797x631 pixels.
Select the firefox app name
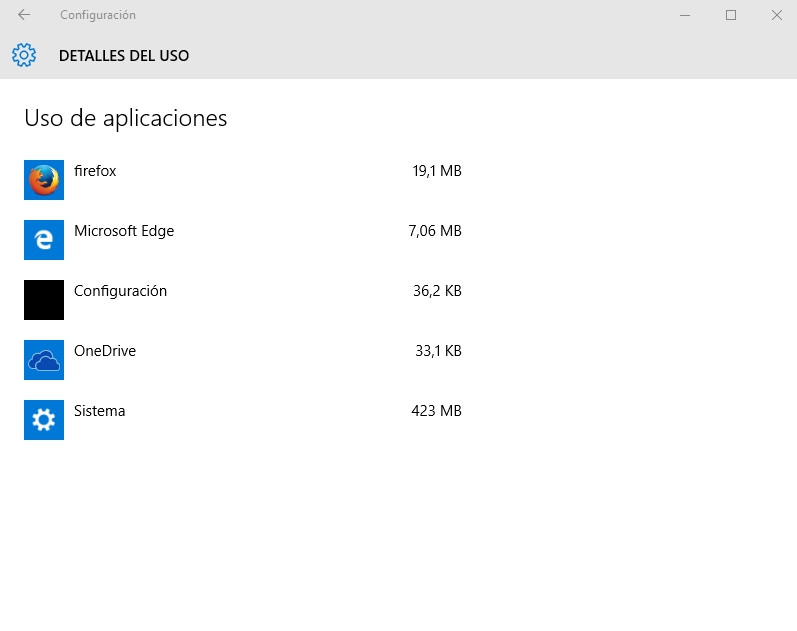[95, 171]
